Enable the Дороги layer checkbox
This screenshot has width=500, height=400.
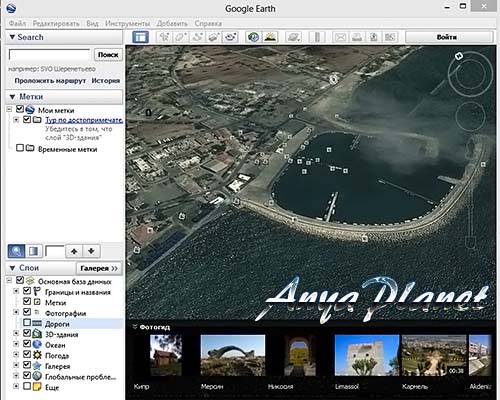(x=27, y=323)
